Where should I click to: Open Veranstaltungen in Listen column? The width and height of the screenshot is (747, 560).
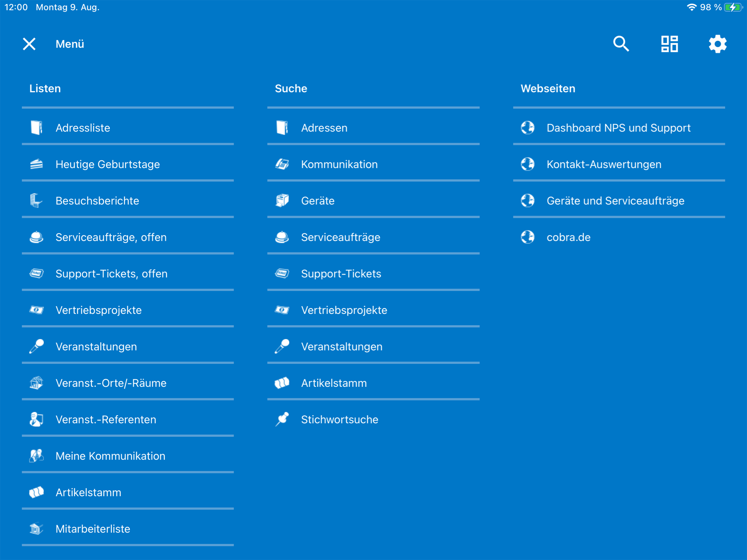click(x=128, y=346)
